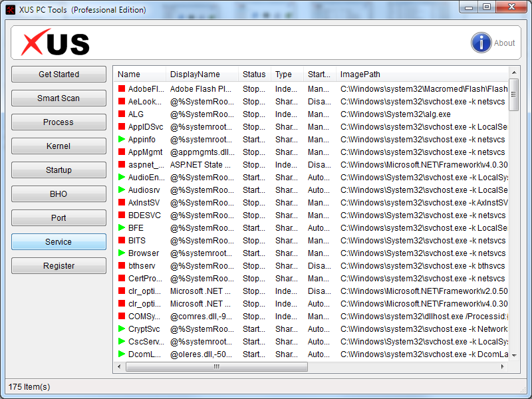The height and width of the screenshot is (399, 532).
Task: Click the green play icon beside Browser
Action: [122, 253]
